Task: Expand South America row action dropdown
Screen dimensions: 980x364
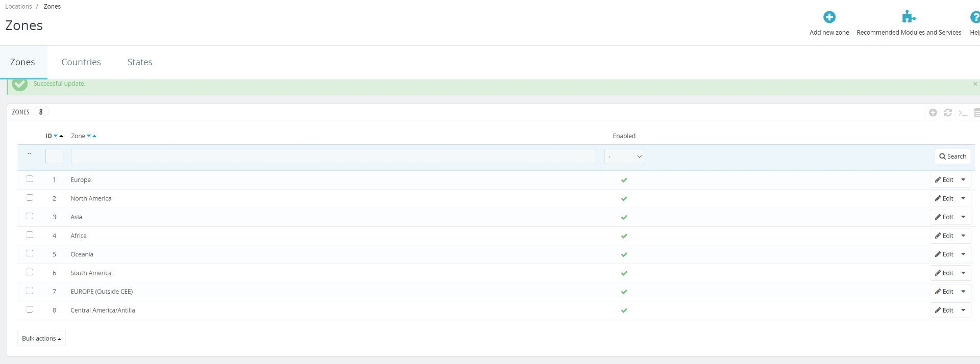Action: [x=963, y=273]
